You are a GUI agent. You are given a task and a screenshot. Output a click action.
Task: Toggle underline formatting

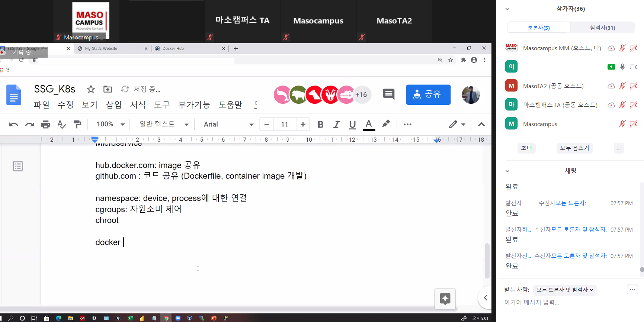[x=352, y=125]
